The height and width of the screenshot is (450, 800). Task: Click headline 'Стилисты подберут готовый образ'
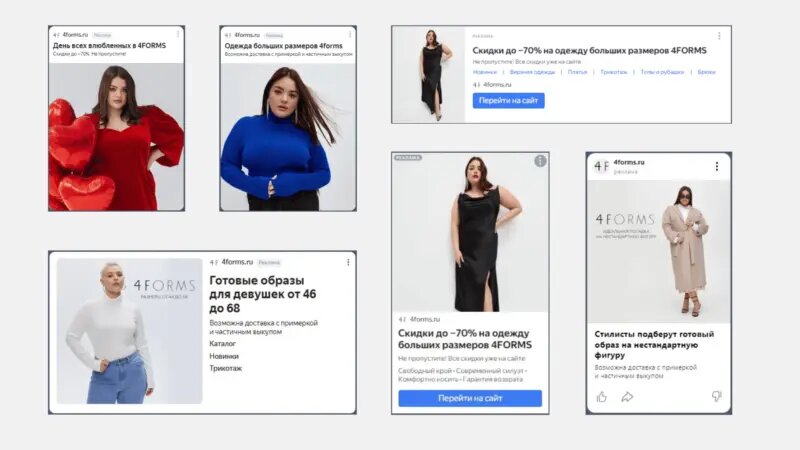[x=654, y=344]
